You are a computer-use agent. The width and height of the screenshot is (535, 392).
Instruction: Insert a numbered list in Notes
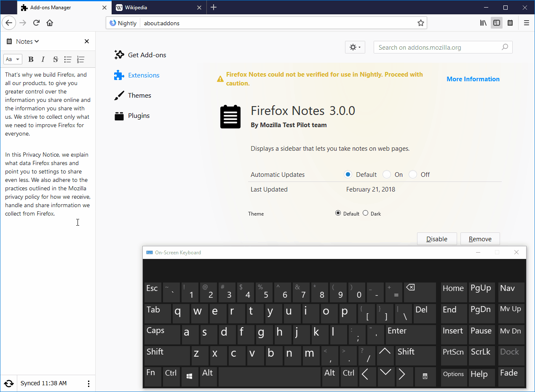coord(81,59)
